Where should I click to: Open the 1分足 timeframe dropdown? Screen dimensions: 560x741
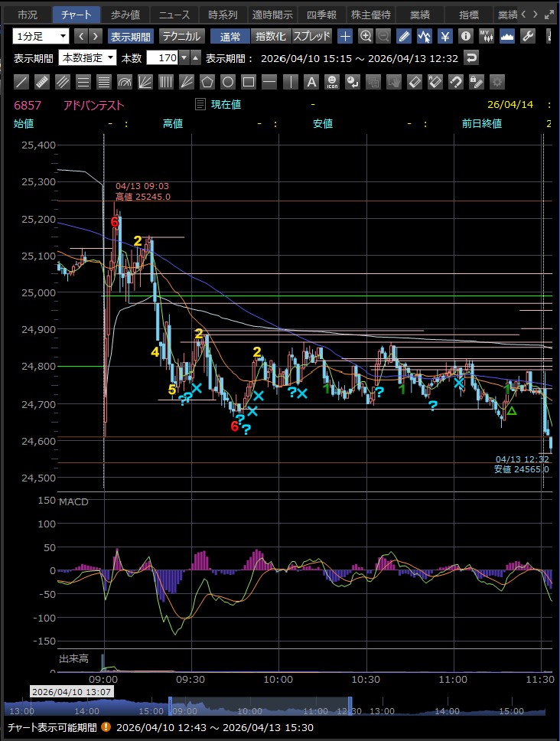click(x=41, y=36)
